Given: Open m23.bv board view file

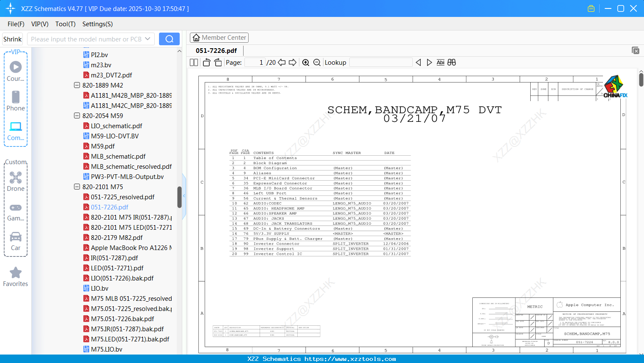Looking at the screenshot, I should click(101, 65).
